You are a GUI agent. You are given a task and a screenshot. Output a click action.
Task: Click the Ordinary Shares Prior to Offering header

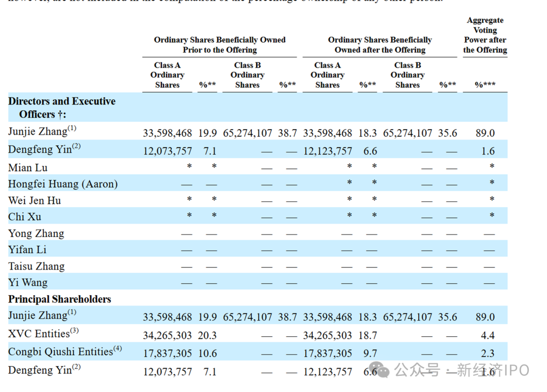pyautogui.click(x=220, y=45)
